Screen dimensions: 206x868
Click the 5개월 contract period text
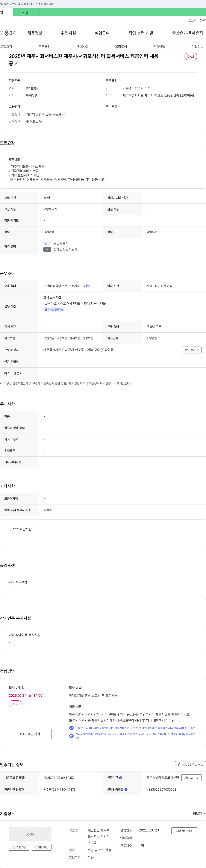(86, 286)
